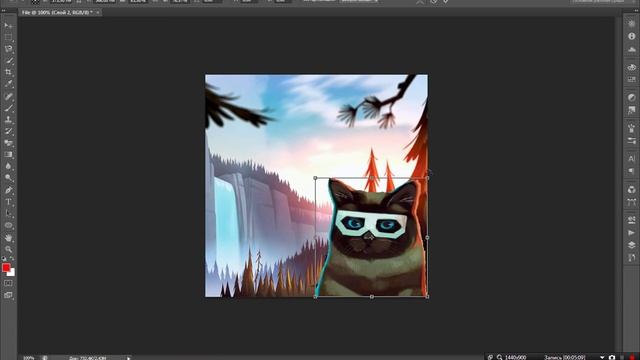Click the status bar zoom percentage field
The height and width of the screenshot is (360, 640).
29,358
